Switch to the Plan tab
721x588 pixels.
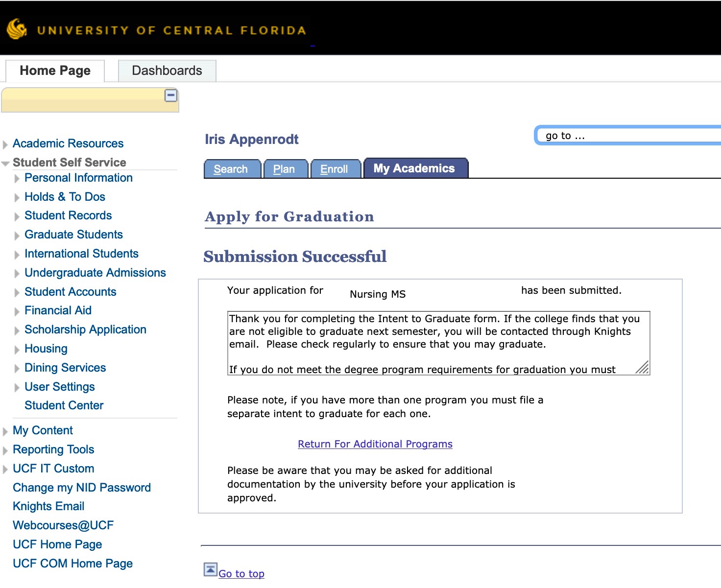tap(285, 169)
